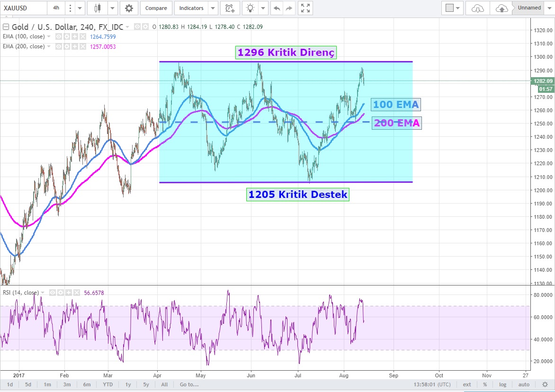Select the 1y time range

pyautogui.click(x=128, y=384)
